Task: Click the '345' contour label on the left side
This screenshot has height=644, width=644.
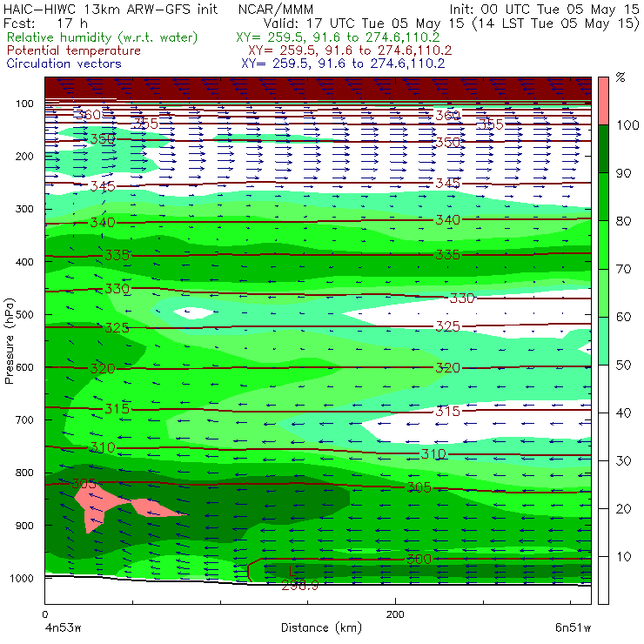Action: point(103,186)
